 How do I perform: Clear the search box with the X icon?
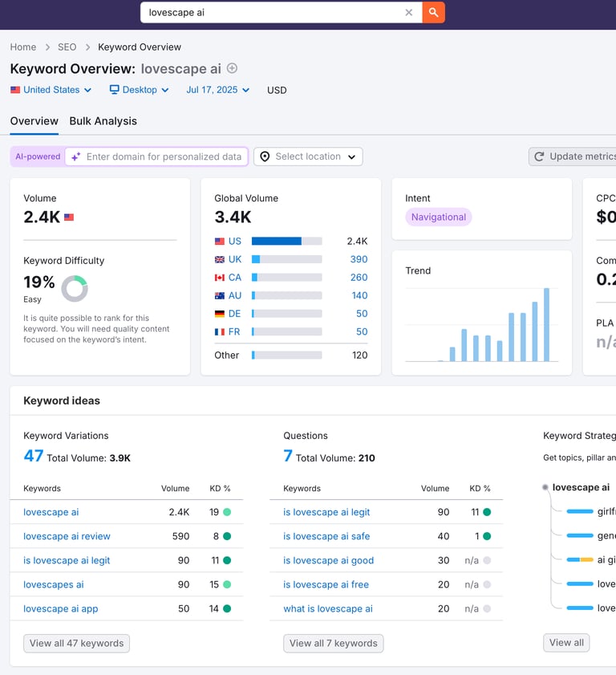pos(408,13)
